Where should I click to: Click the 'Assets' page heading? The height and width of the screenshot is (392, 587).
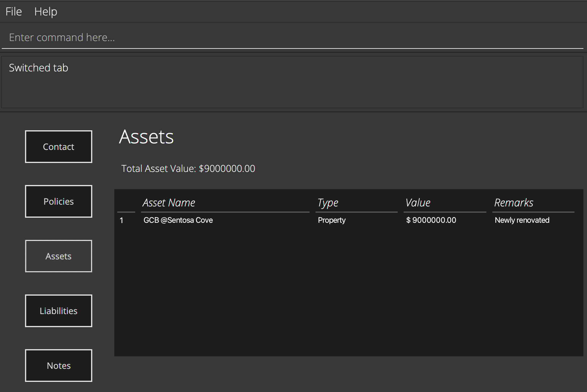coord(146,137)
